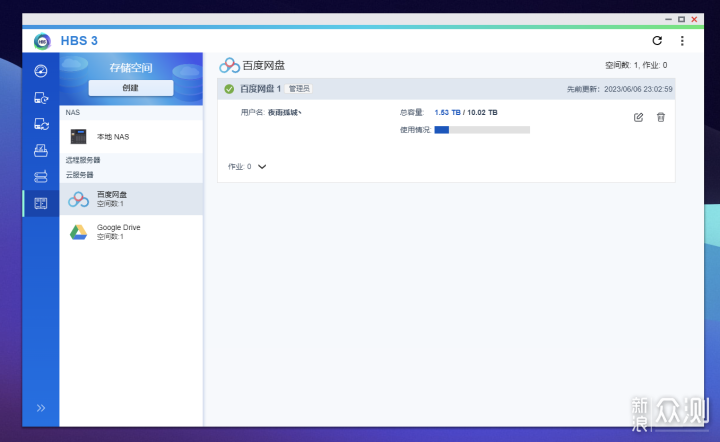Image resolution: width=720 pixels, height=442 pixels.
Task: Delete the 百度网盘 1 storage space
Action: click(x=661, y=117)
